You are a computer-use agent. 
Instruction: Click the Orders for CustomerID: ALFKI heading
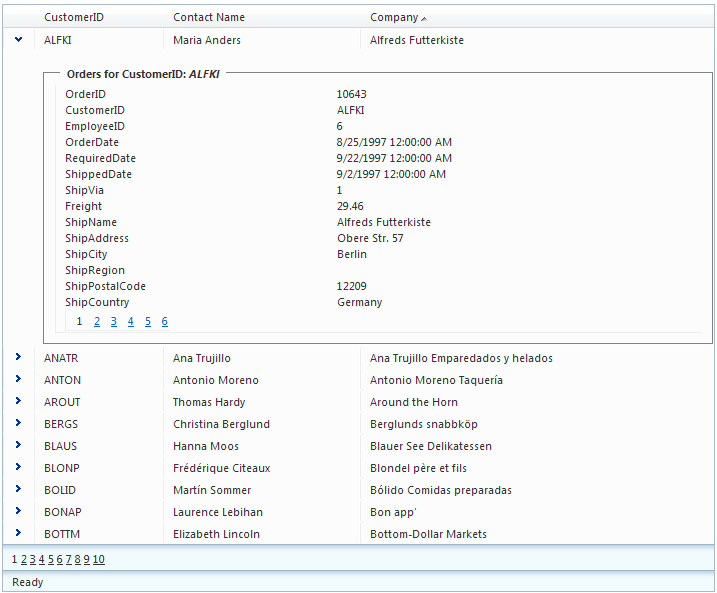click(x=143, y=74)
